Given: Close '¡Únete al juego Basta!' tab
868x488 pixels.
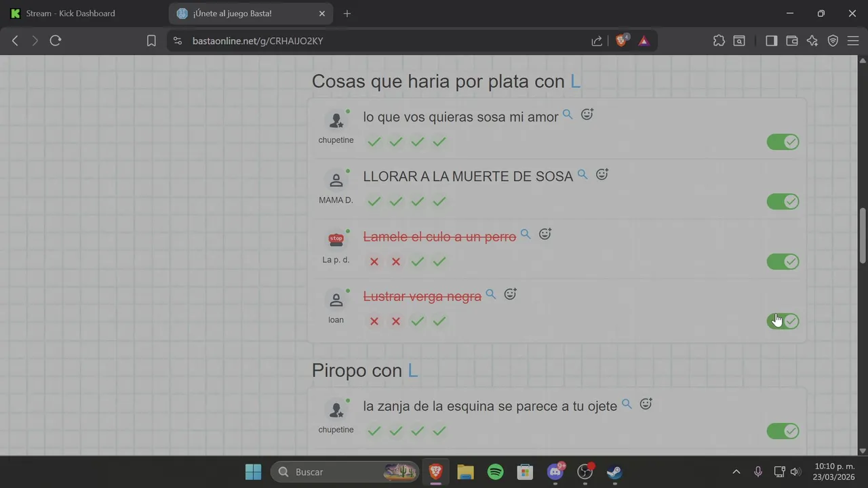Looking at the screenshot, I should point(322,14).
